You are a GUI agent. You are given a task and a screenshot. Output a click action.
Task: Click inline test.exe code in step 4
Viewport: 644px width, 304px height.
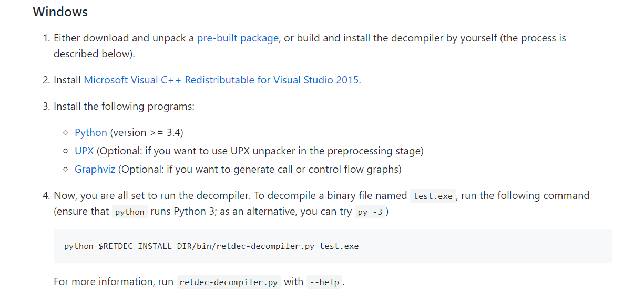pos(433,196)
